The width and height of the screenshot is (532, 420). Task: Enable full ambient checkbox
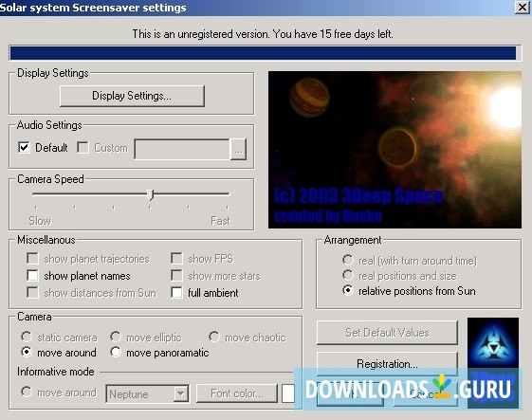click(x=176, y=292)
